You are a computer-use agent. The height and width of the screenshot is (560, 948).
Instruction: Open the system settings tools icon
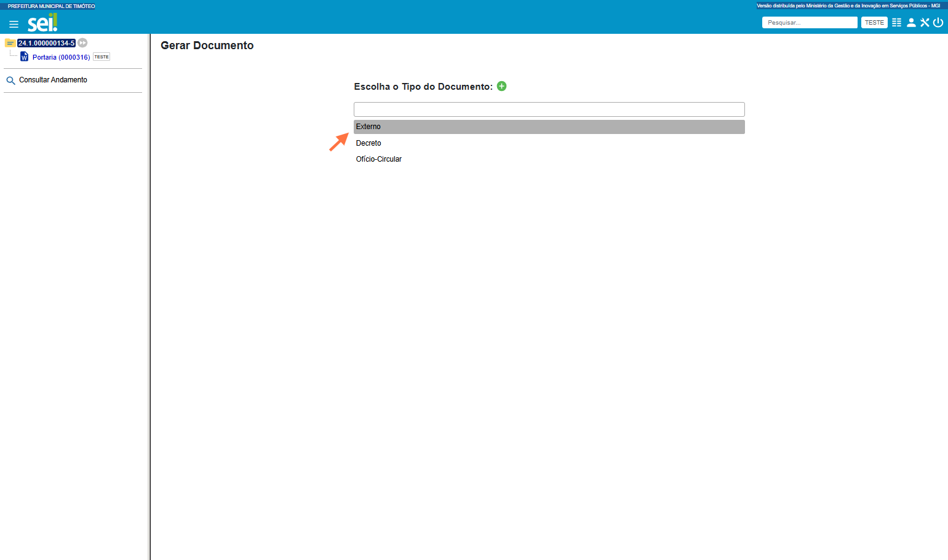pyautogui.click(x=925, y=23)
